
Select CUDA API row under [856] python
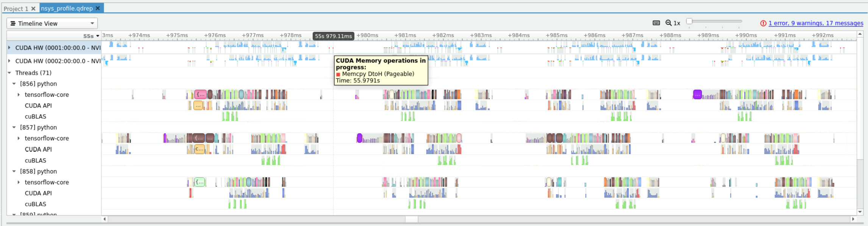tap(38, 106)
